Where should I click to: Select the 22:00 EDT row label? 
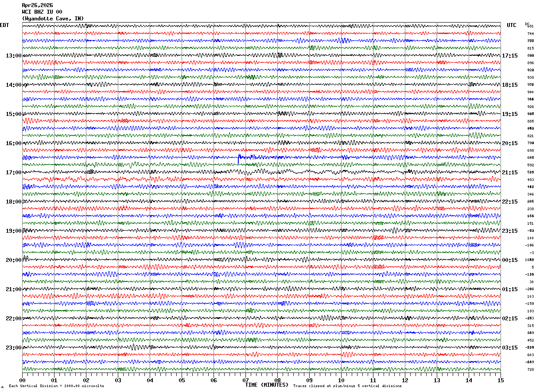coord(13,319)
